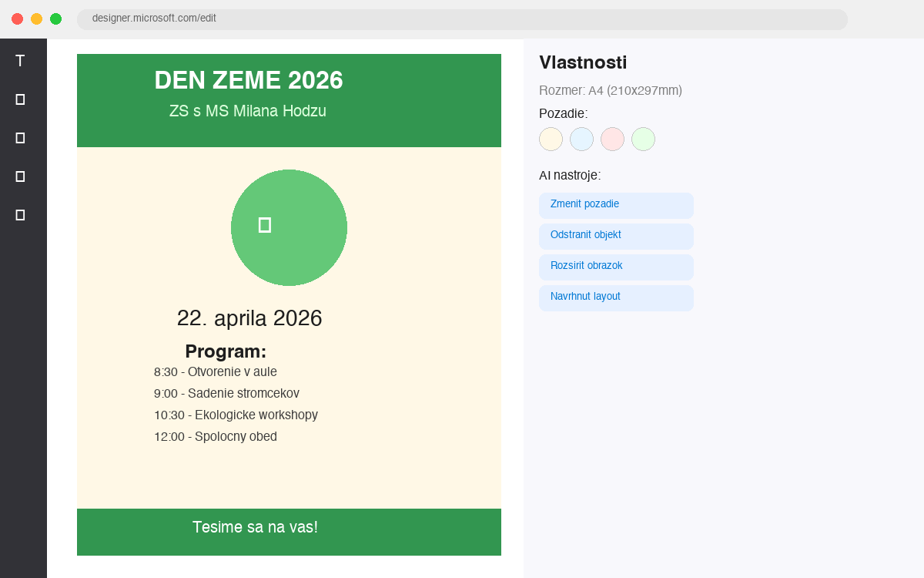Activate "Rozsirit obrazok" AI option
The image size is (924, 578).
[x=616, y=267]
